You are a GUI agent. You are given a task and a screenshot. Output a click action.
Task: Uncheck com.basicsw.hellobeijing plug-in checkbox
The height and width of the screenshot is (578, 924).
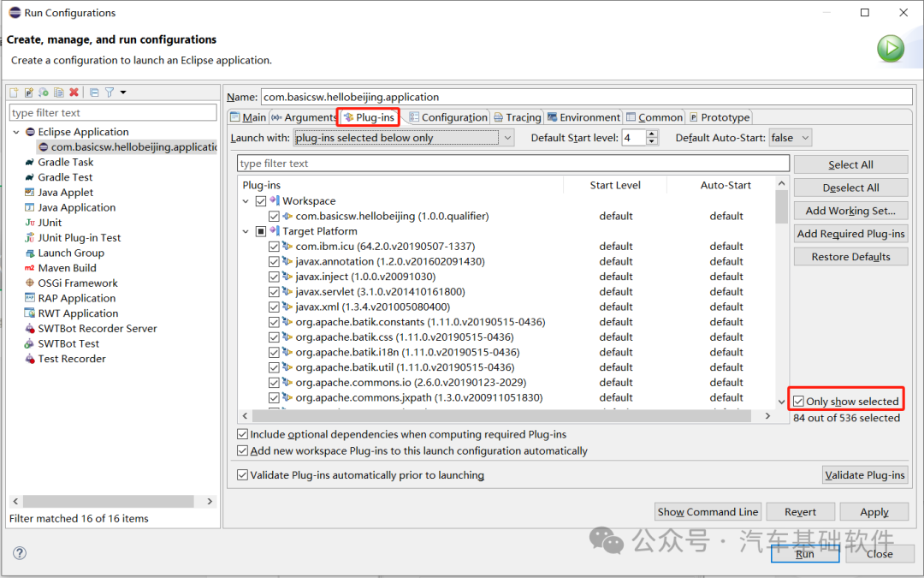274,216
